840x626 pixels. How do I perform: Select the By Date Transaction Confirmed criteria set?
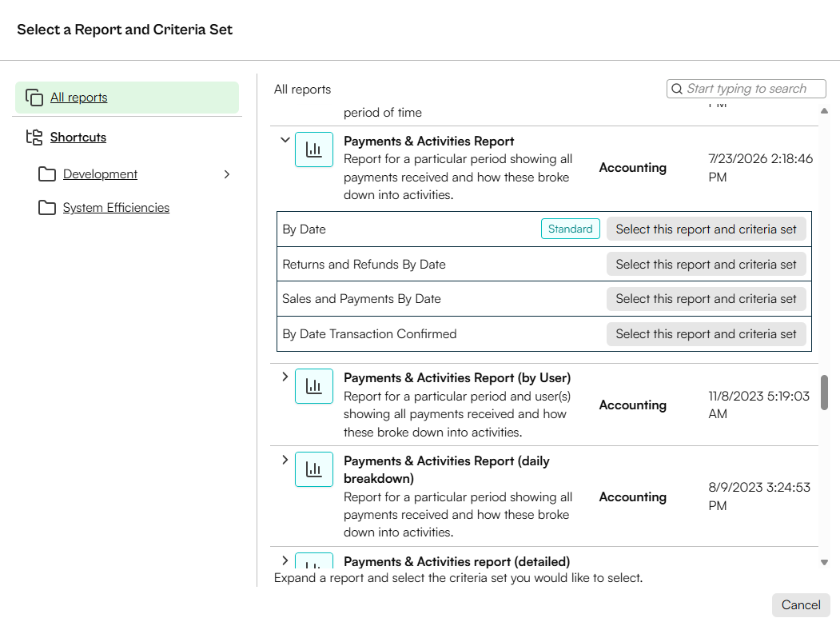(x=706, y=334)
